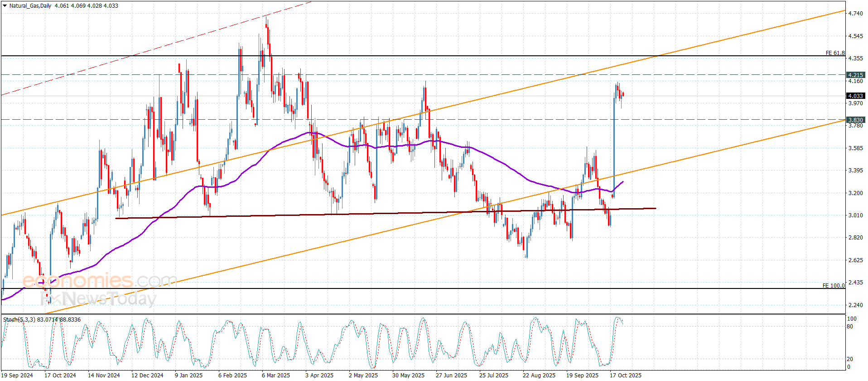Viewport: 868px width, 381px height.
Task: Click the 17 Oct 2025 date marker
Action: [625, 375]
